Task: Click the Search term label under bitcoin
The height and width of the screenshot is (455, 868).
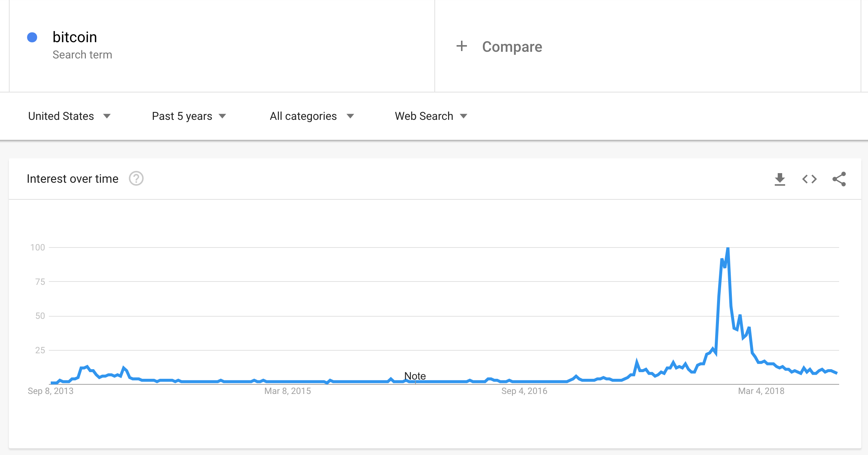Action: [x=82, y=55]
